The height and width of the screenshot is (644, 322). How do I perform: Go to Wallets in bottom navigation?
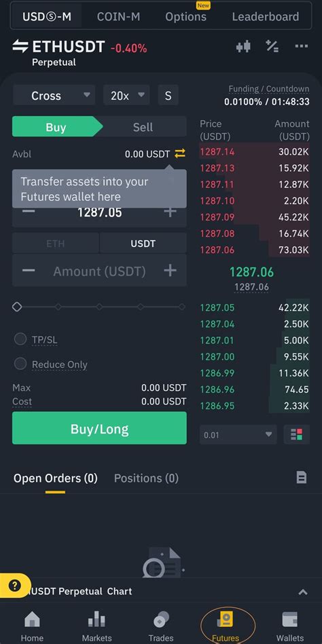[x=290, y=626]
